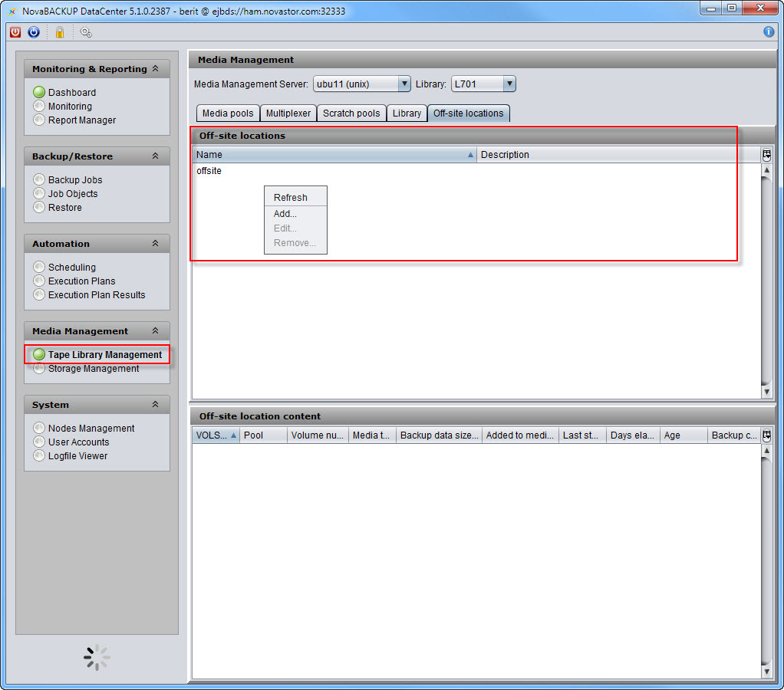Viewport: 784px width, 690px height.
Task: Switch to the Multiplexer tab
Action: point(288,113)
